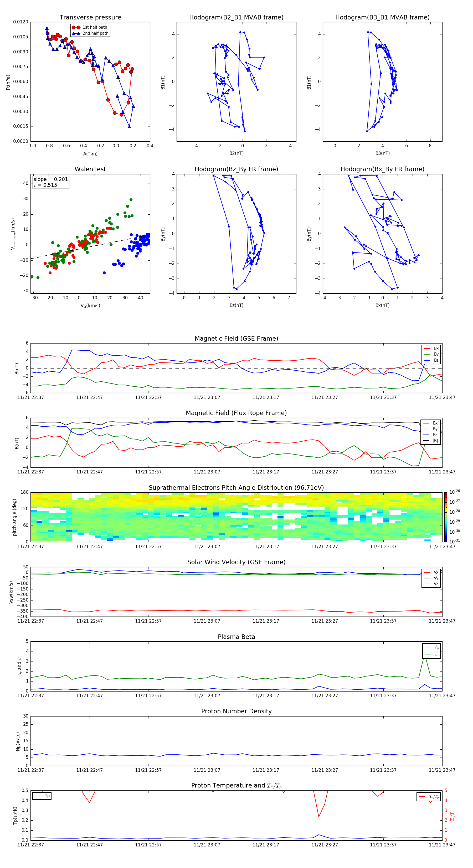Click the 'WalenTest' plot title

[90, 169]
